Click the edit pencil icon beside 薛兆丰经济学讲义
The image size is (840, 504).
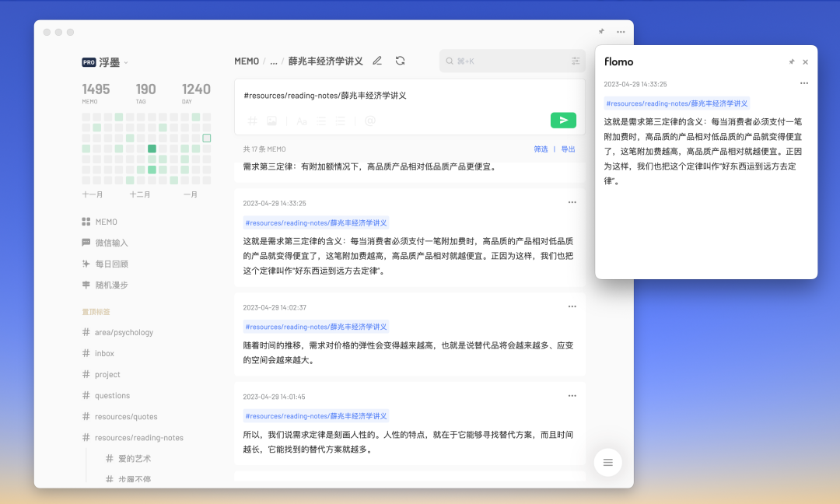377,61
